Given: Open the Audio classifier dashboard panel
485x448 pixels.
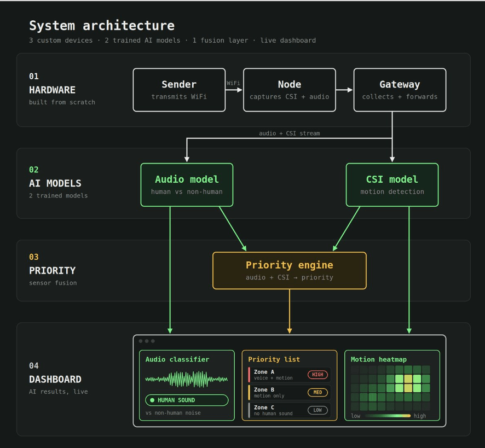Looking at the screenshot, I should coord(187,386).
